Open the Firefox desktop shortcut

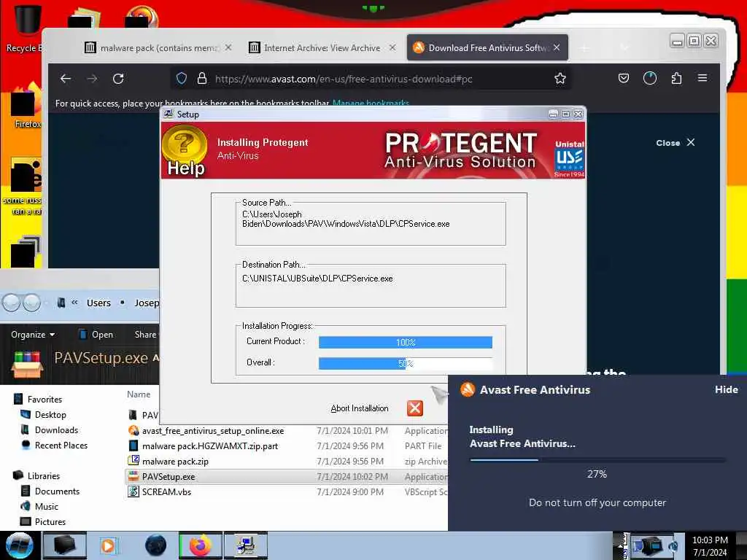[x=27, y=106]
